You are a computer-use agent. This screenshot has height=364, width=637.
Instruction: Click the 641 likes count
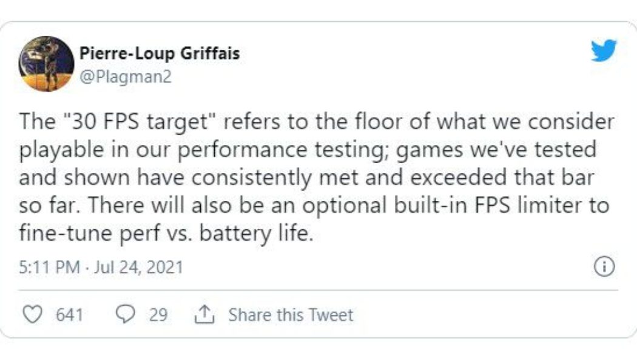(x=69, y=315)
